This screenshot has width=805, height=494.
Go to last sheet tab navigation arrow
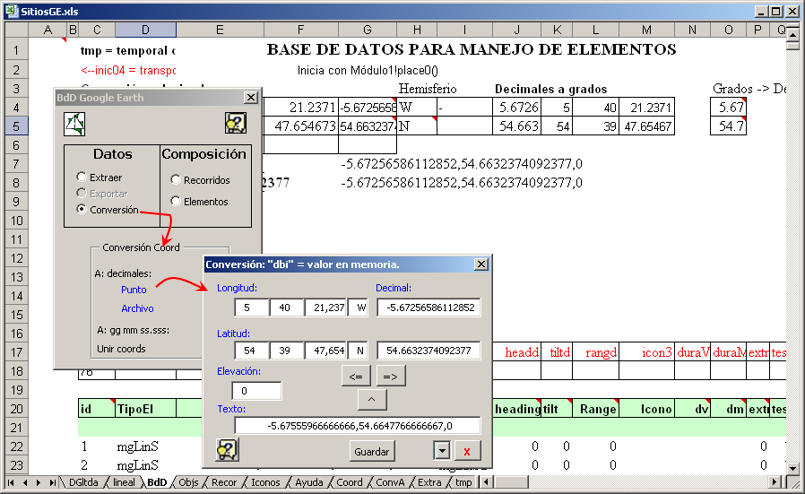coord(52,482)
